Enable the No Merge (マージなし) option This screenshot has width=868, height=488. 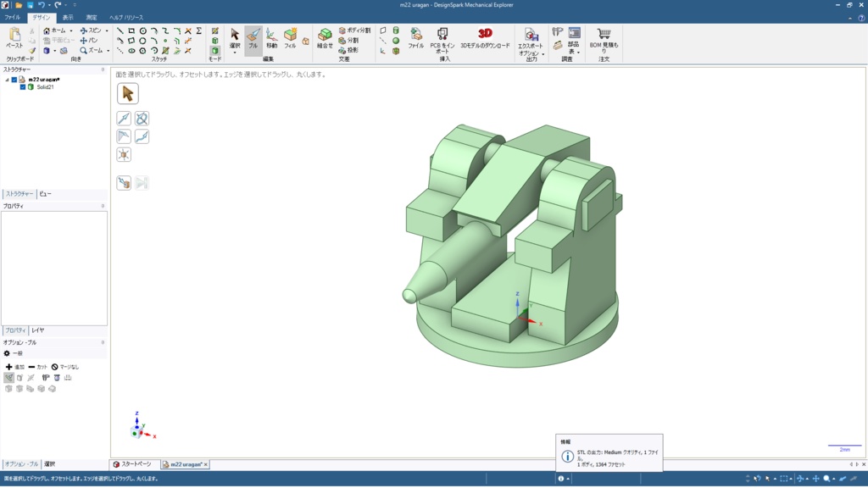pos(65,367)
